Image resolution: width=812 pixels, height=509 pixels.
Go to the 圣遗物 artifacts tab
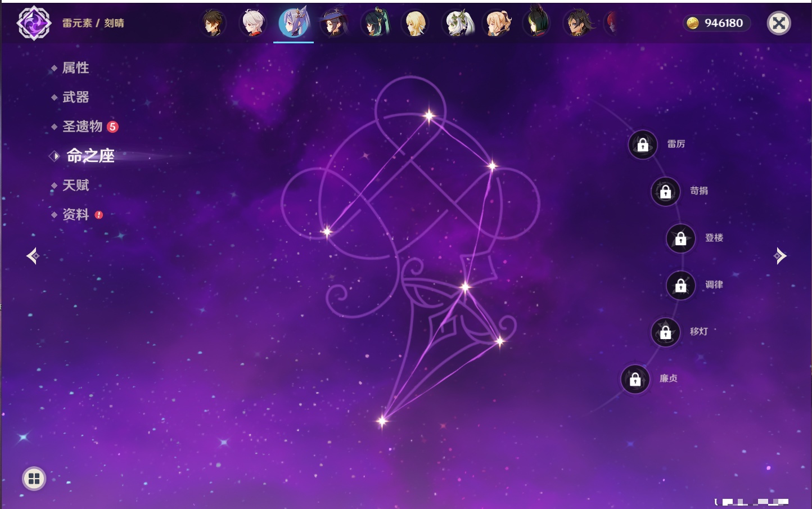(x=82, y=127)
